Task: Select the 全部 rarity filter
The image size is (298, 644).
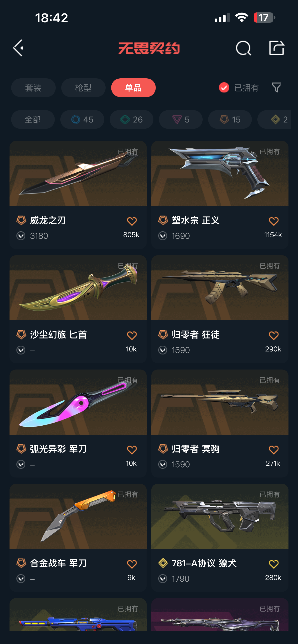Action: pos(33,119)
